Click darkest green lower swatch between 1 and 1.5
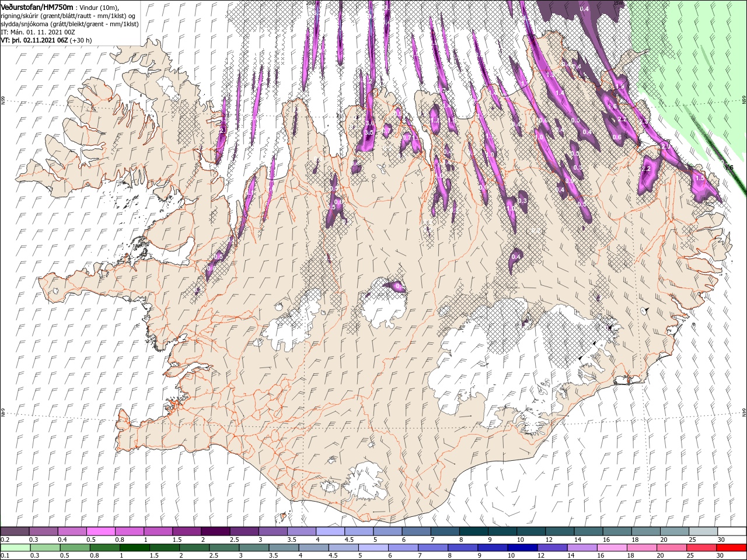This screenshot has height=560, width=747. point(134,548)
